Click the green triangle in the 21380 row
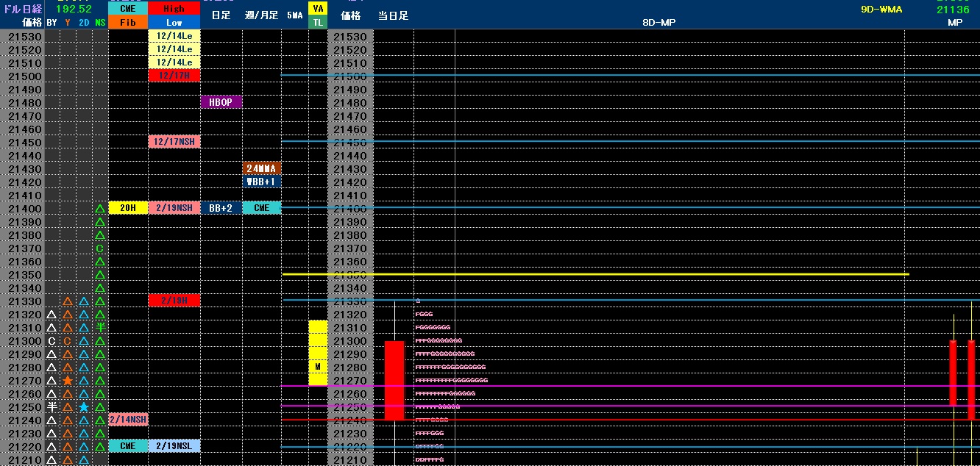The height and width of the screenshot is (466, 980). [x=100, y=235]
